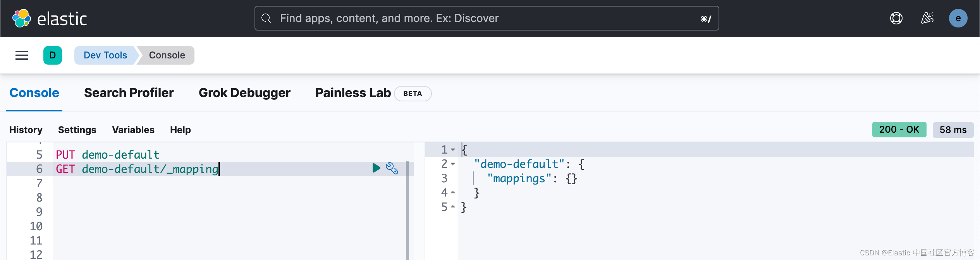Open the newsfeed celebration icon
The height and width of the screenshot is (260, 980).
[x=927, y=18]
